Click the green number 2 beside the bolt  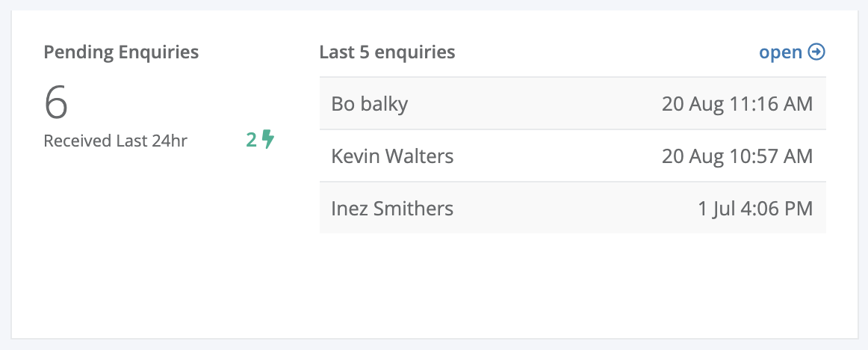click(x=252, y=140)
